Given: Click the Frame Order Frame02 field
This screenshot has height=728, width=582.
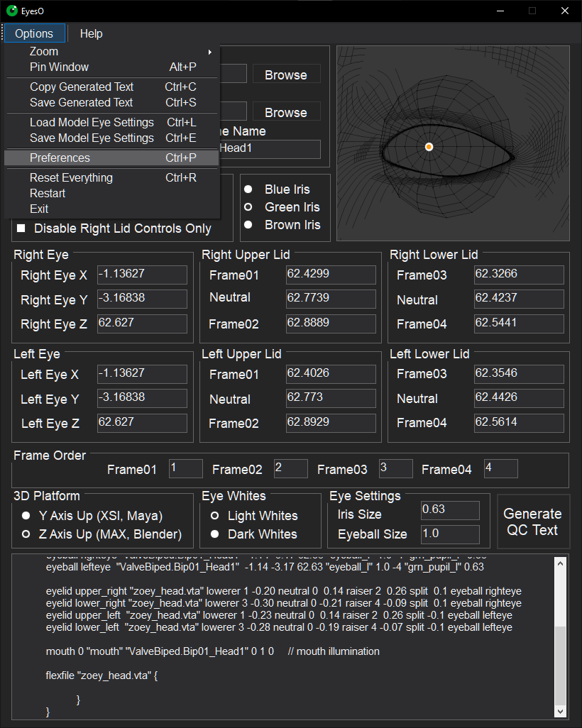Looking at the screenshot, I should pos(291,468).
